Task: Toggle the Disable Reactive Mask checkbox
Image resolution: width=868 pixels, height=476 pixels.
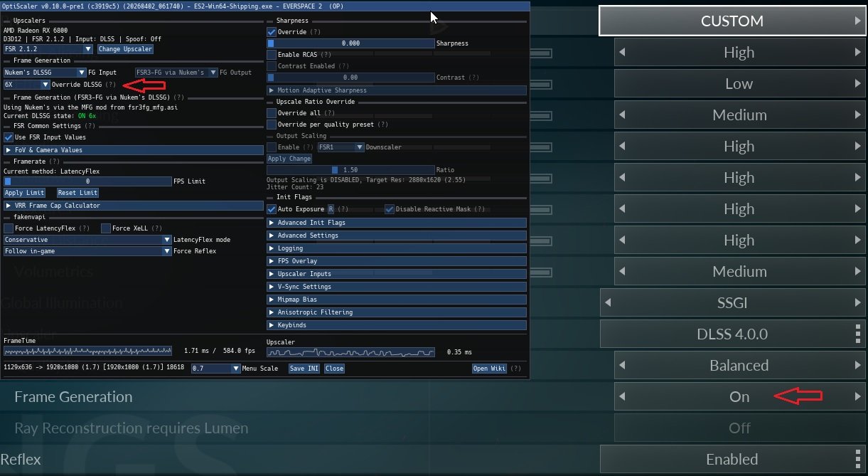Action: [x=389, y=209]
